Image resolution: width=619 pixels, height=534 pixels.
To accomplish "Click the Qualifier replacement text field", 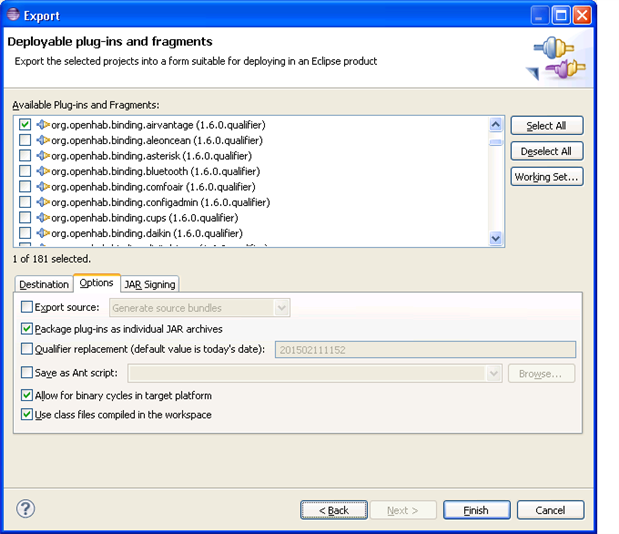I will (426, 350).
